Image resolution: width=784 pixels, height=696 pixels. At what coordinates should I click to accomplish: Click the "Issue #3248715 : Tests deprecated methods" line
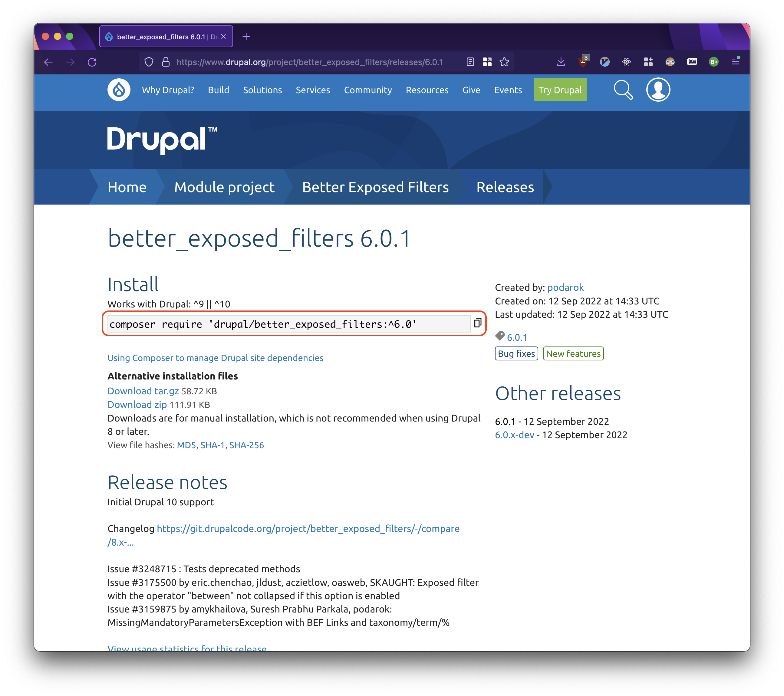click(204, 569)
